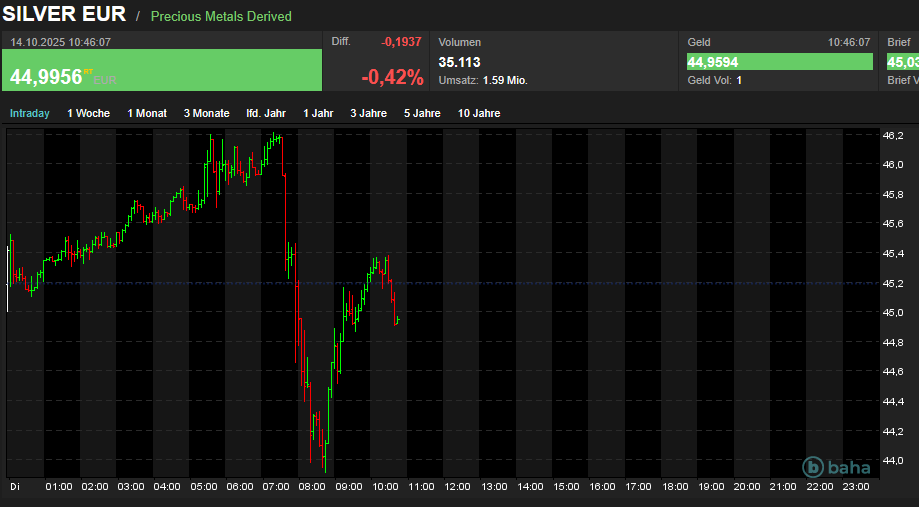Viewport: 919px width, 507px height.
Task: Click the Volumen figure 35.113
Action: [x=460, y=62]
